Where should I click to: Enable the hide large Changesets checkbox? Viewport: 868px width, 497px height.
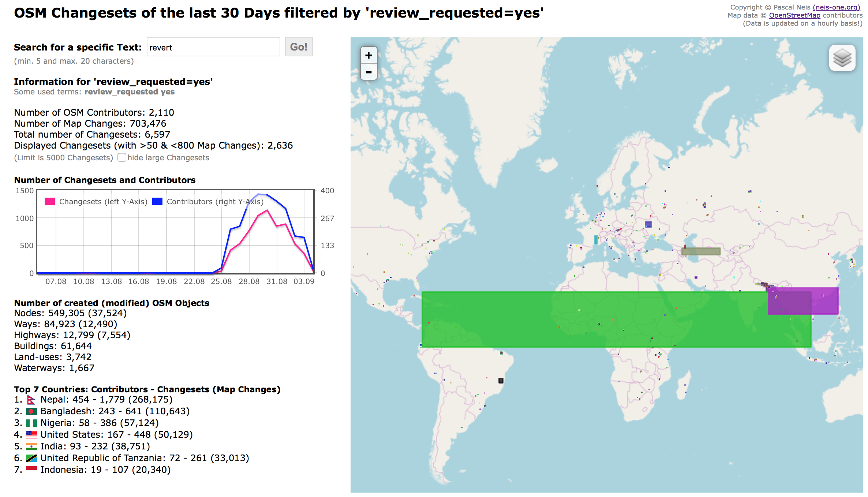coord(121,157)
